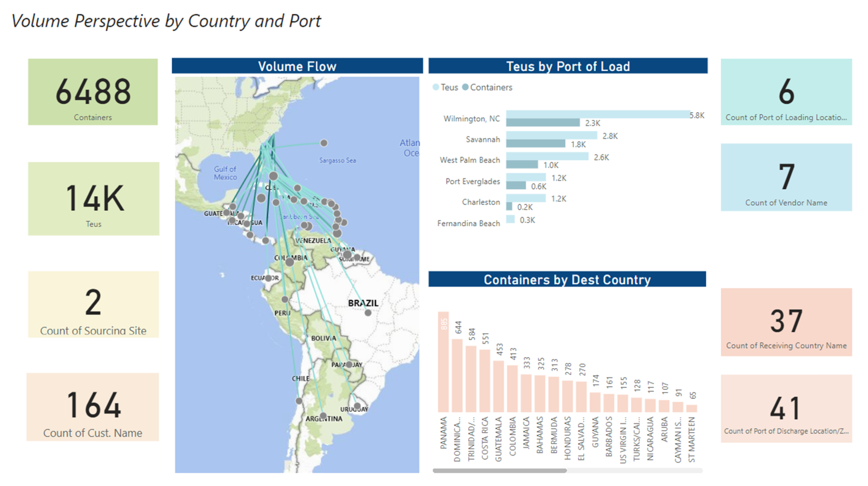Click the Count of Vendor Name card
Image resolution: width=868 pixels, height=486 pixels.
tap(786, 178)
